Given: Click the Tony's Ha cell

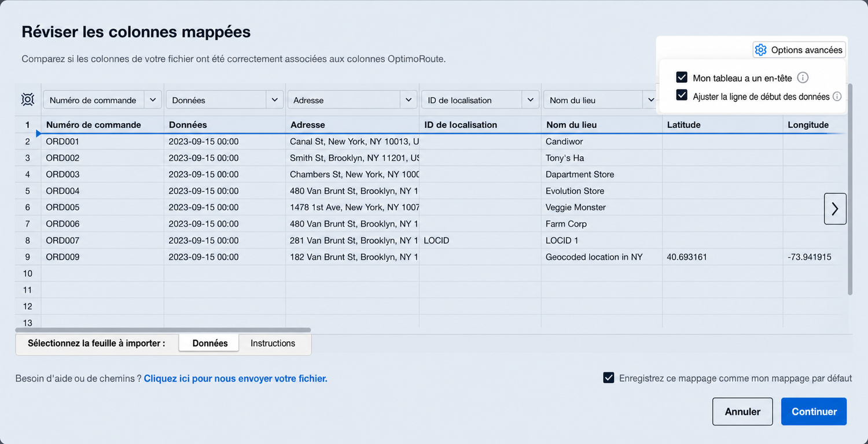Looking at the screenshot, I should (x=602, y=158).
